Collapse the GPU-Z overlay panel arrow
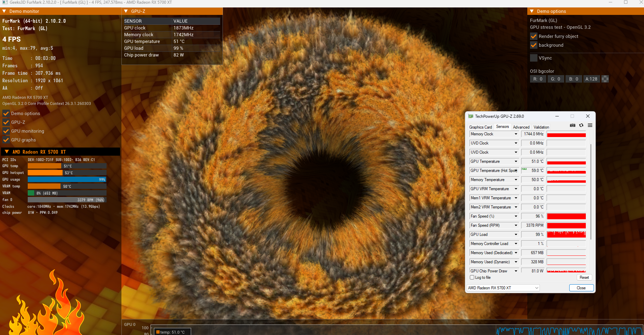The height and width of the screenshot is (335, 644). 126,11
